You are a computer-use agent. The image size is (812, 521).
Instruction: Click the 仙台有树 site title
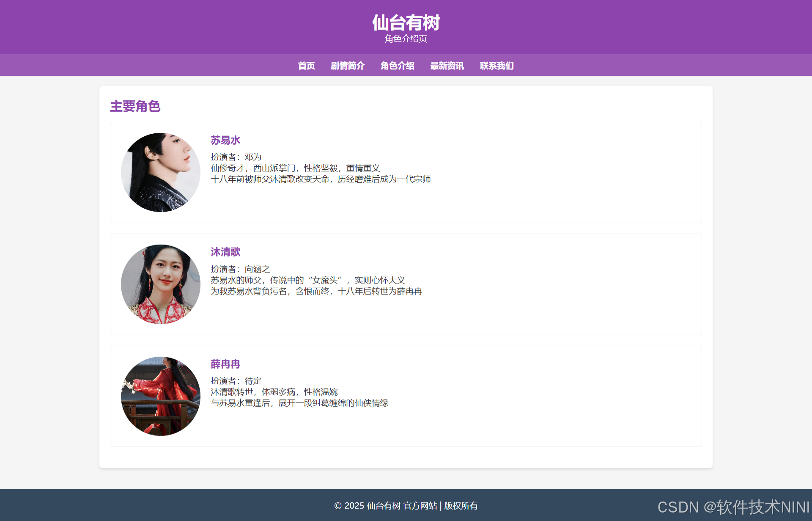pyautogui.click(x=406, y=22)
